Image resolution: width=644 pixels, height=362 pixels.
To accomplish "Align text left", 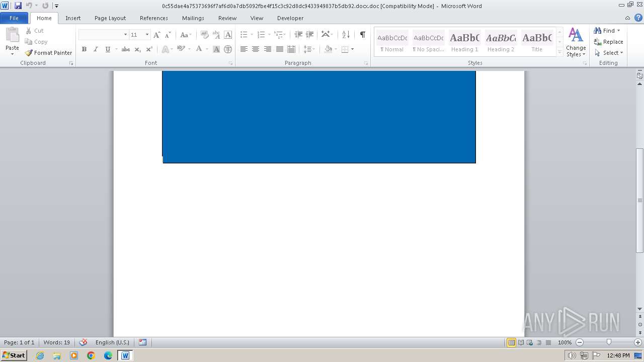I will point(244,49).
